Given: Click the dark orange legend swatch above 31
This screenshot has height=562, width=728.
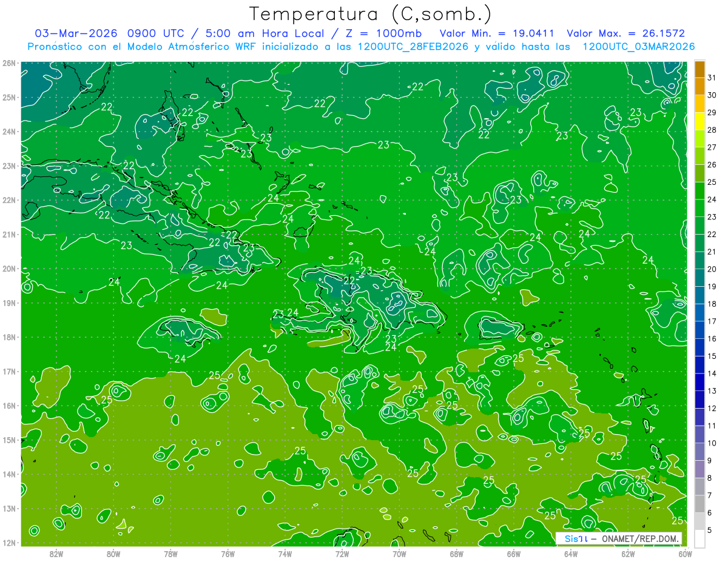Looking at the screenshot, I should click(x=699, y=69).
